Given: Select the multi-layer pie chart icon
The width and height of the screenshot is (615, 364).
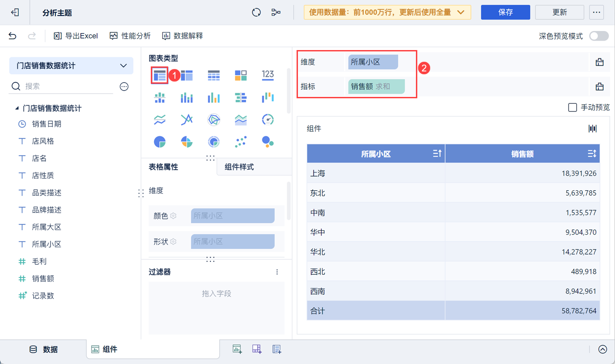Looking at the screenshot, I should point(214,142).
